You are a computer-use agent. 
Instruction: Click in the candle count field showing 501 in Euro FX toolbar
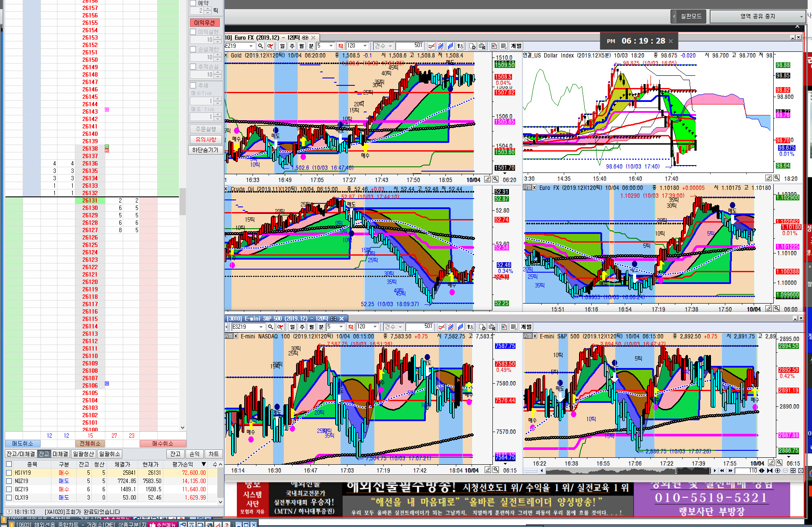[410, 46]
